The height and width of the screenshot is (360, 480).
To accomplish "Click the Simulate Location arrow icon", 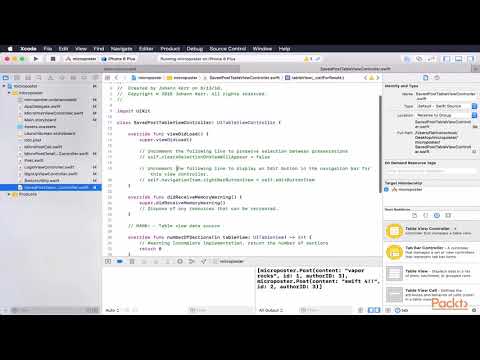I will pos(204,262).
